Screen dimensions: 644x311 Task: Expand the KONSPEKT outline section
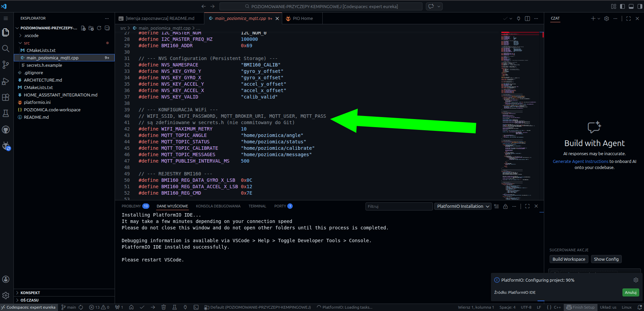click(x=30, y=293)
